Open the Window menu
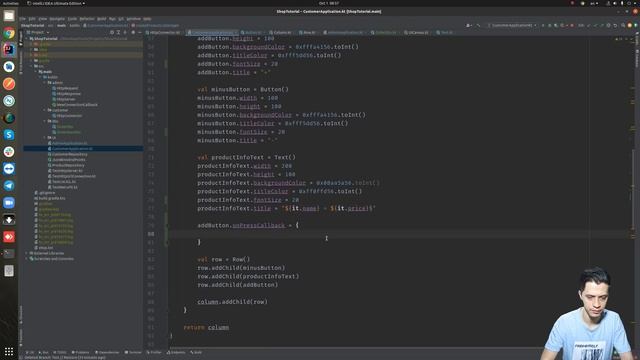The width and height of the screenshot is (640, 360). [x=133, y=19]
